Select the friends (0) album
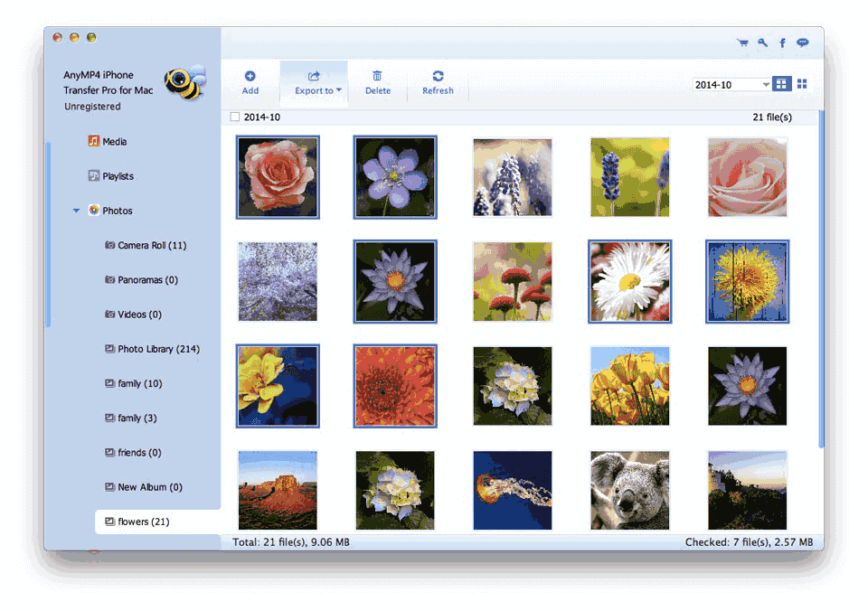868x611 pixels. pyautogui.click(x=133, y=452)
